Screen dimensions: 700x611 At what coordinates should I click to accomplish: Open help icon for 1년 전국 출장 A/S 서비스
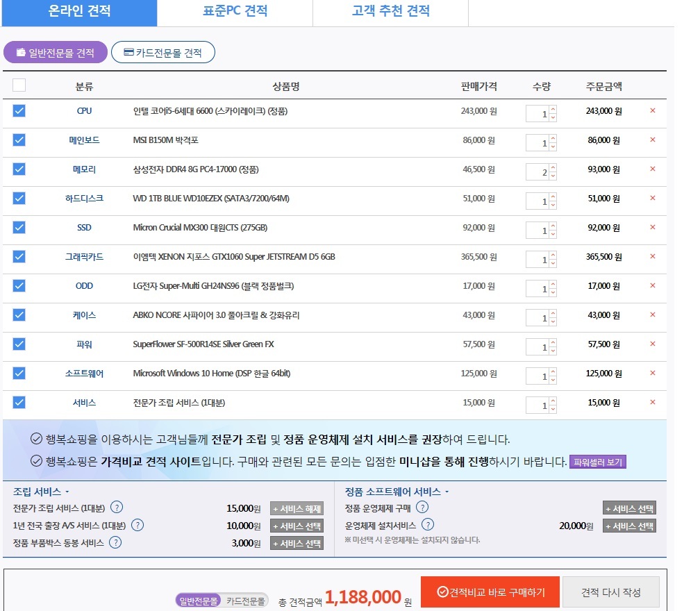(x=137, y=525)
